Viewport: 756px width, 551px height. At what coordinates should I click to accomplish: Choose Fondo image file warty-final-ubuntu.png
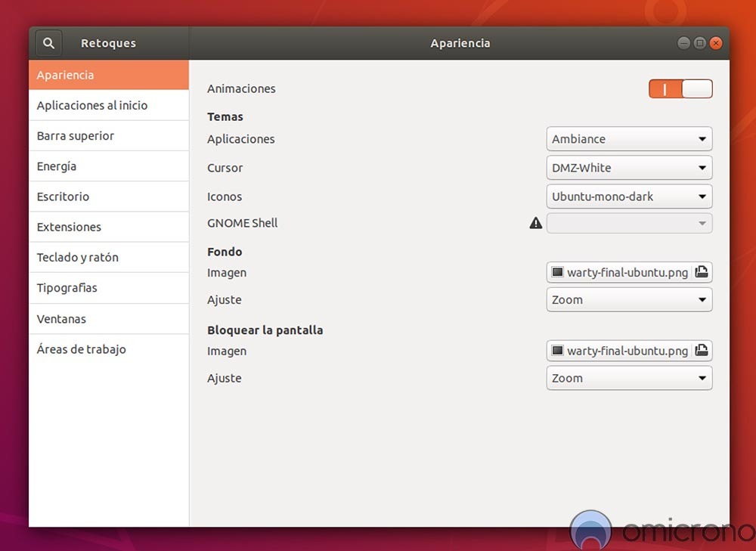pos(629,272)
